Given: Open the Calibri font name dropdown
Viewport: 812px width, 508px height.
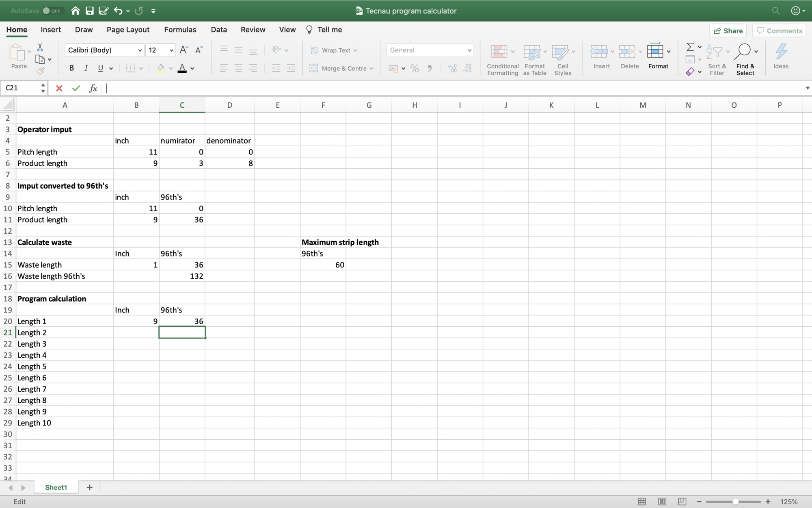Looking at the screenshot, I should tap(140, 50).
